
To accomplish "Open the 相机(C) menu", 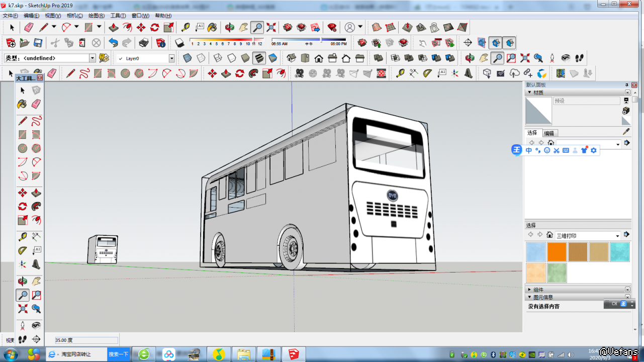I will pos(75,16).
